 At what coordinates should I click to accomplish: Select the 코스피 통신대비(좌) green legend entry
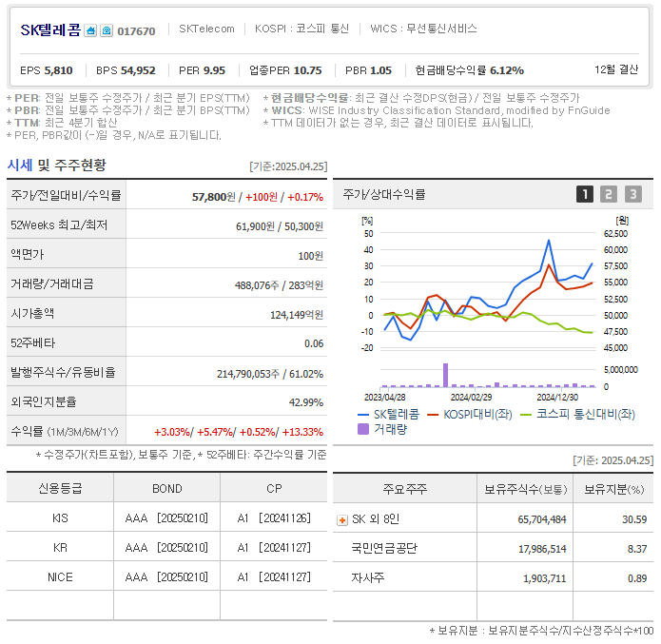click(577, 415)
